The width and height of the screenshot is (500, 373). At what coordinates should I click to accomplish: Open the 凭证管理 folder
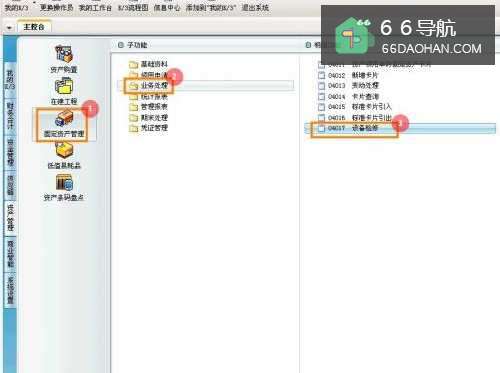coord(148,128)
